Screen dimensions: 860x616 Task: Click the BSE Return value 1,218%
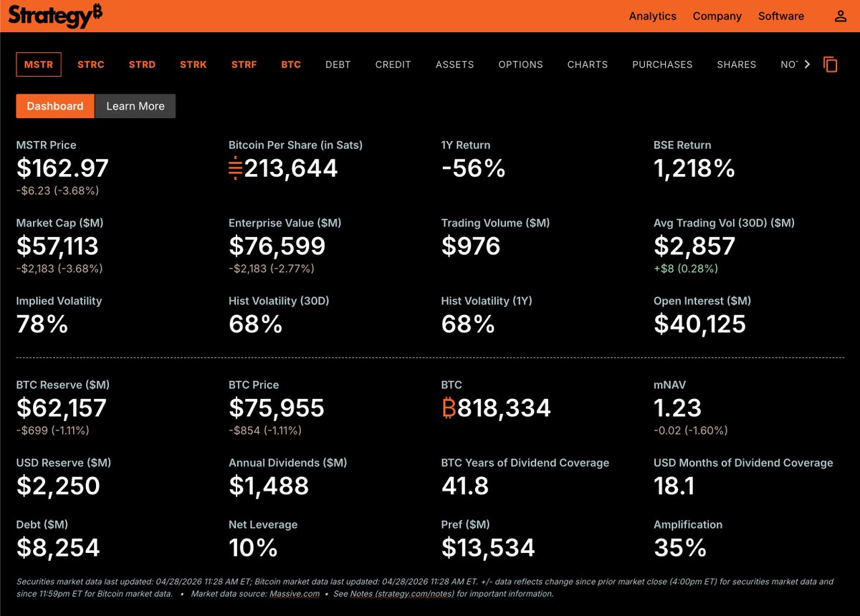[x=694, y=169]
